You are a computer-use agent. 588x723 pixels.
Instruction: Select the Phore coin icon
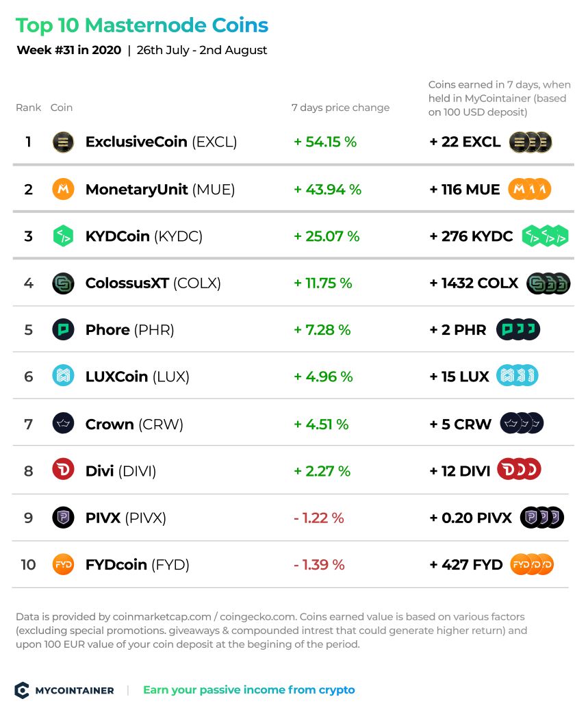(x=63, y=330)
